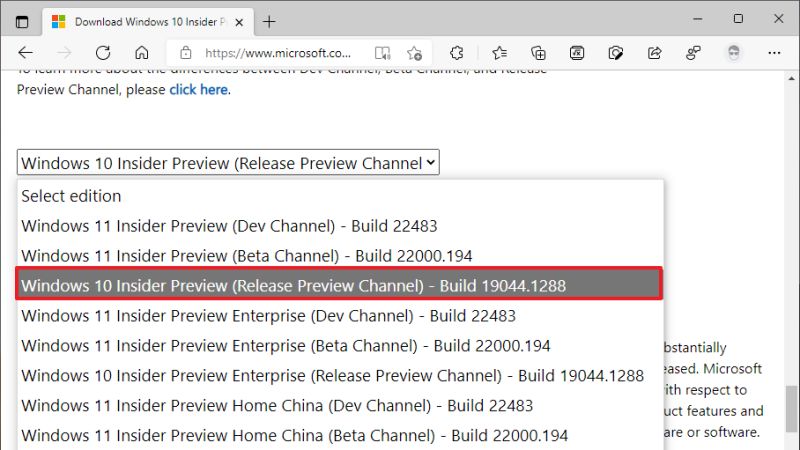The width and height of the screenshot is (800, 450).
Task: Select Windows 11 Insider Preview Enterprise (Beta Channel)
Action: 340,346
